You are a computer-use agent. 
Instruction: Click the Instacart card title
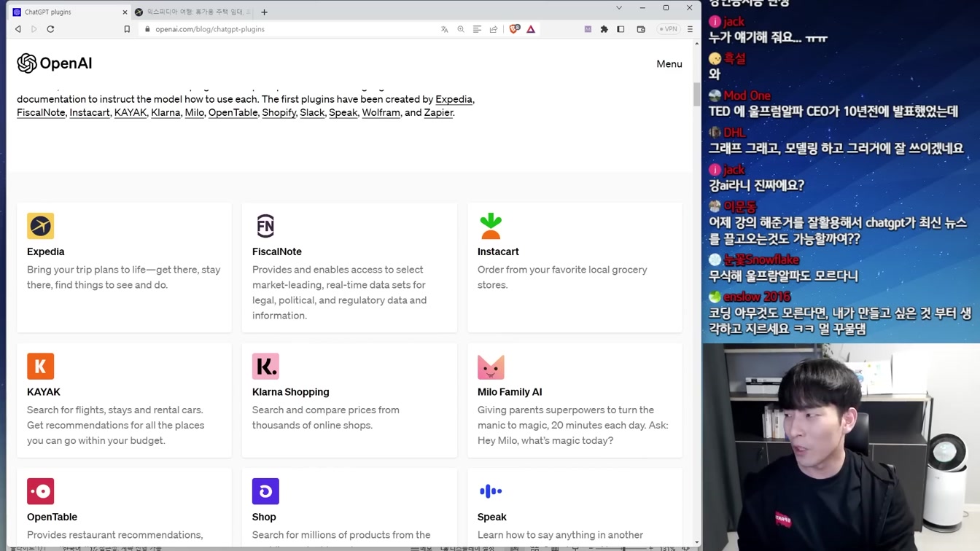pyautogui.click(x=498, y=251)
